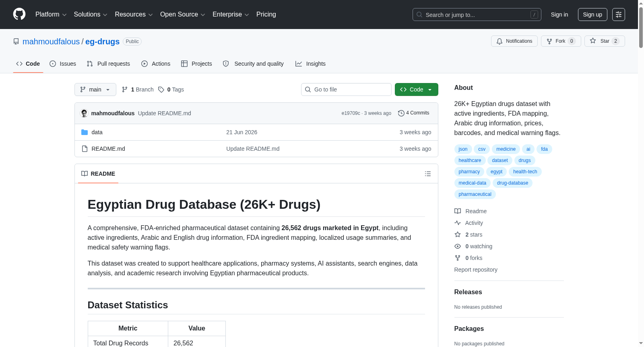Open the command palette icon in header
The height and width of the screenshot is (347, 644).
pos(618,15)
